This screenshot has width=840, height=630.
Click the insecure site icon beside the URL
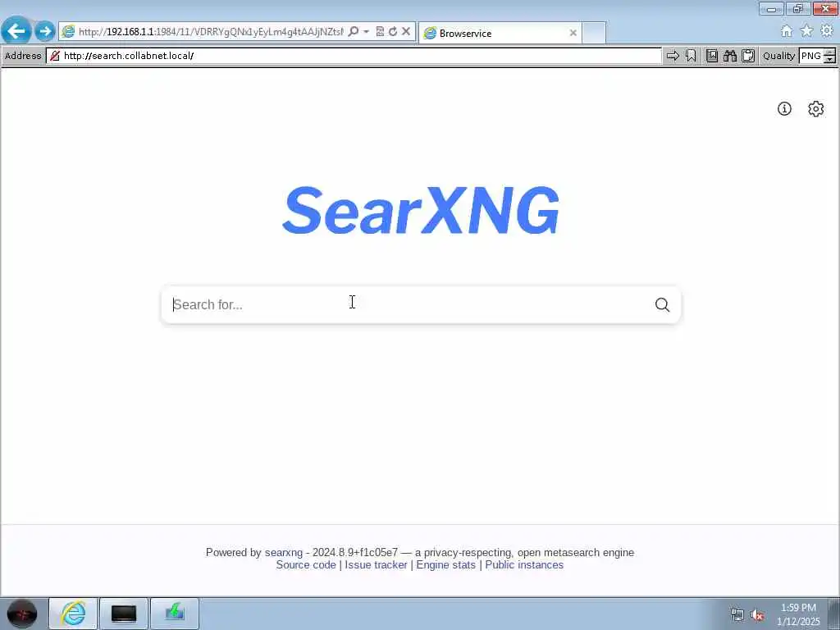point(55,56)
